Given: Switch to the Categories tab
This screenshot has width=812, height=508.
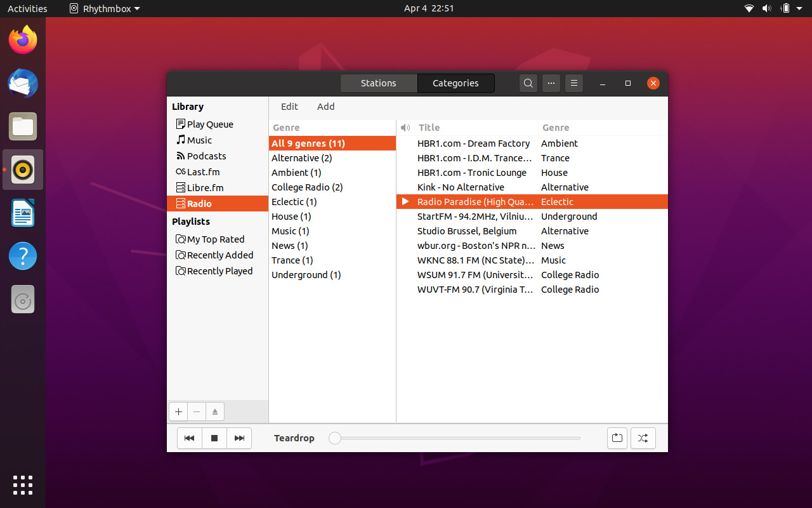Looking at the screenshot, I should point(455,83).
